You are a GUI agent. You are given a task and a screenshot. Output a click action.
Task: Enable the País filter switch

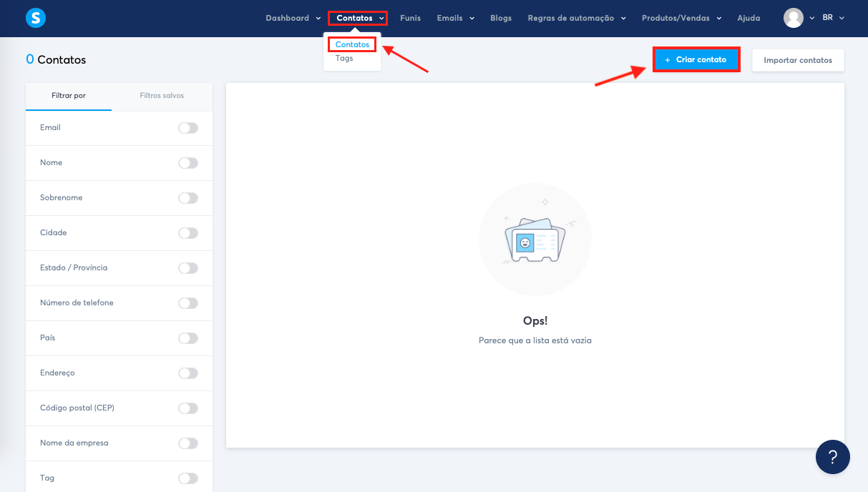click(x=187, y=338)
